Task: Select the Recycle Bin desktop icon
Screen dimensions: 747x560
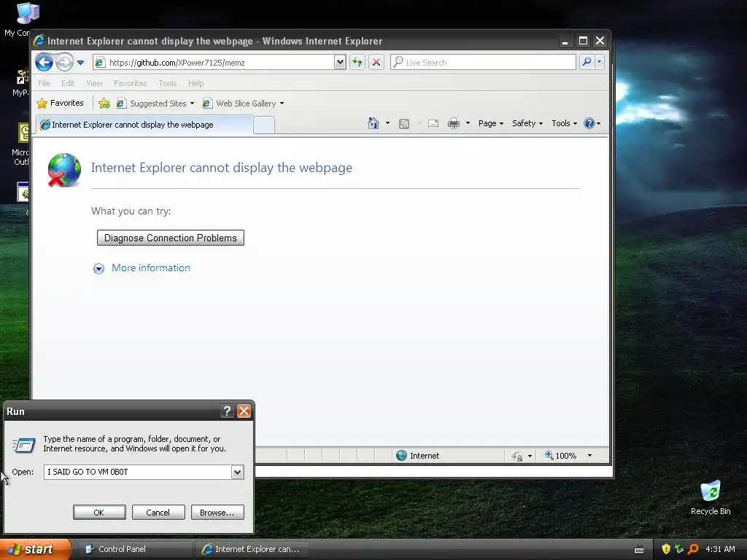Action: tap(711, 498)
